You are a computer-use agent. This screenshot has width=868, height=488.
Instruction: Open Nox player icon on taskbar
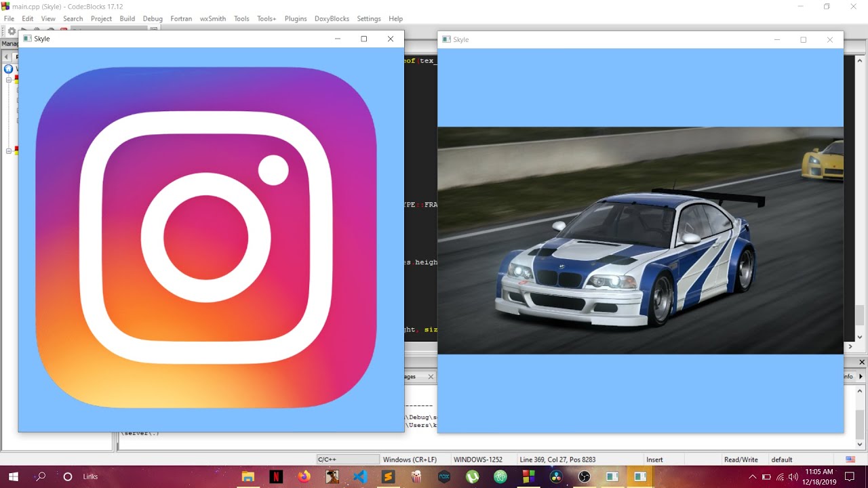(444, 476)
